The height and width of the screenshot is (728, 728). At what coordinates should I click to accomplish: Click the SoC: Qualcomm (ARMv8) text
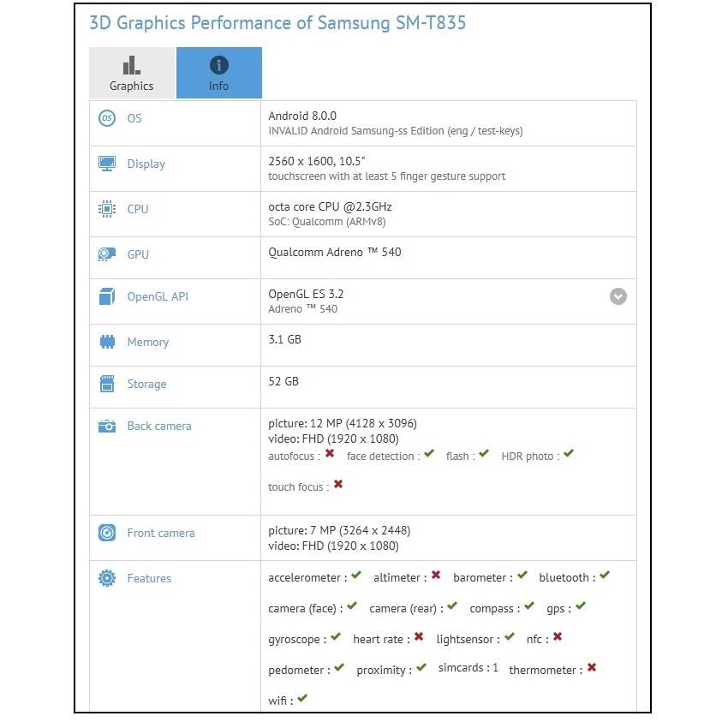pos(327,222)
